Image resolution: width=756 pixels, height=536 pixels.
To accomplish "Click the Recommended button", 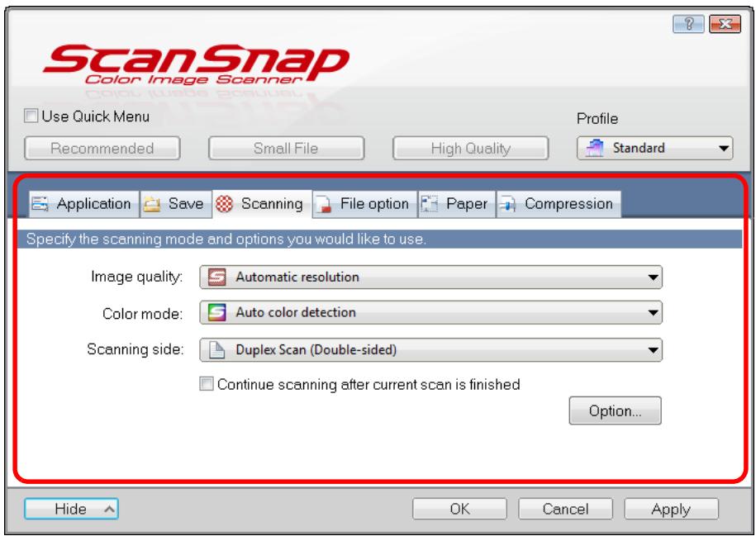I will coord(102,148).
